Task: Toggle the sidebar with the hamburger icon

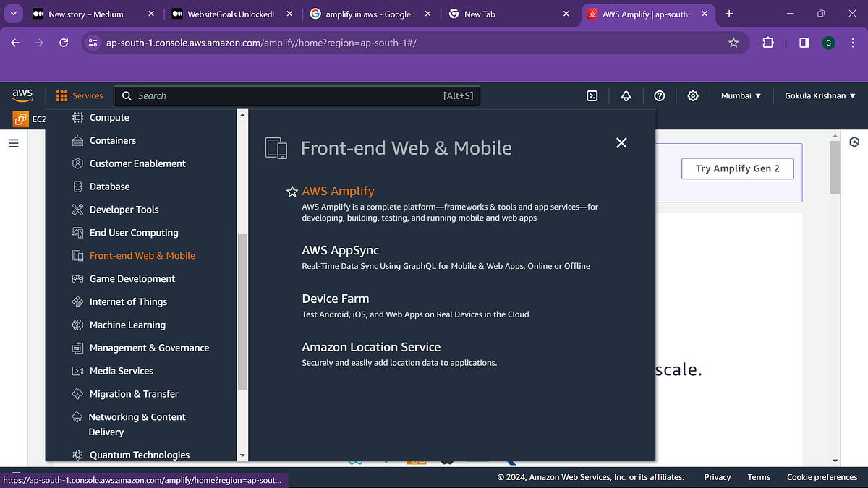Action: pyautogui.click(x=13, y=143)
